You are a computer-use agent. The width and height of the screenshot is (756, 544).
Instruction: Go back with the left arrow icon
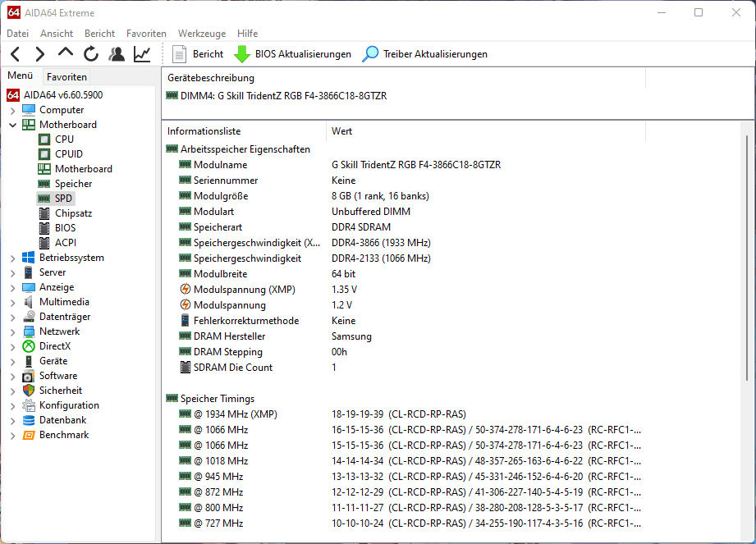16,54
